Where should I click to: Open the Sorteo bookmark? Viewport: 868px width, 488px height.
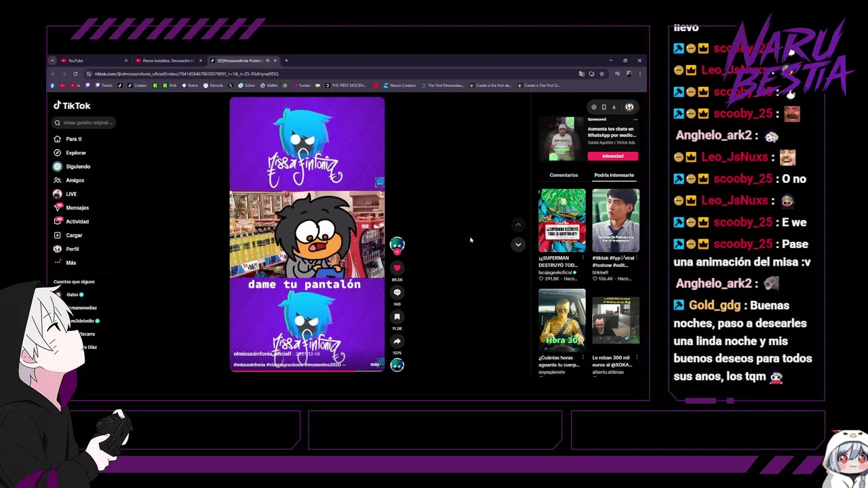300,85
